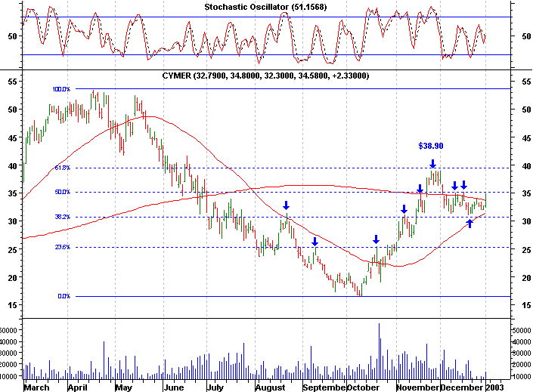
Task: Click the 38.2% Fibonacci level label
Action: 63,217
